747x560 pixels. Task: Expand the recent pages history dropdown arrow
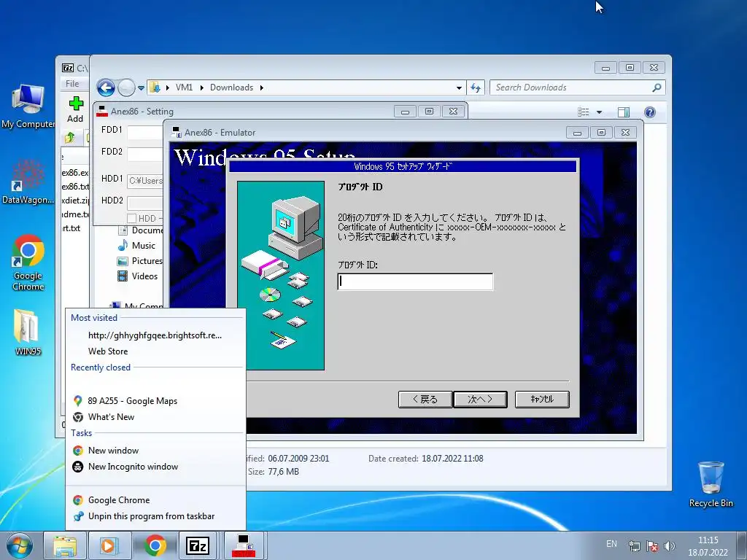point(141,88)
